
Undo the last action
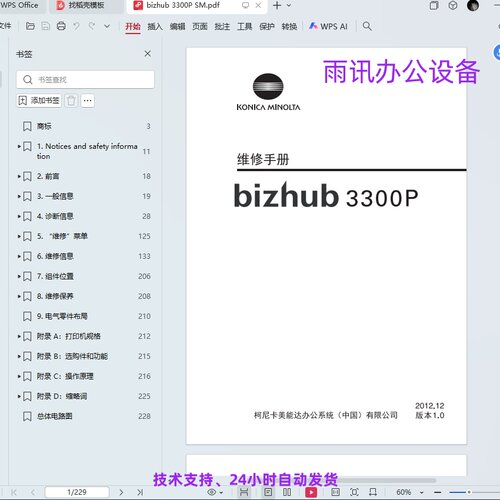pos(76,26)
